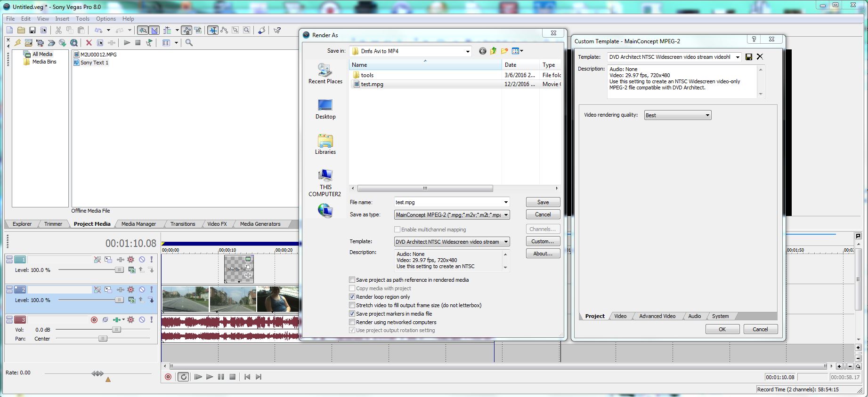Select the Zoom Edit tool

[246, 30]
